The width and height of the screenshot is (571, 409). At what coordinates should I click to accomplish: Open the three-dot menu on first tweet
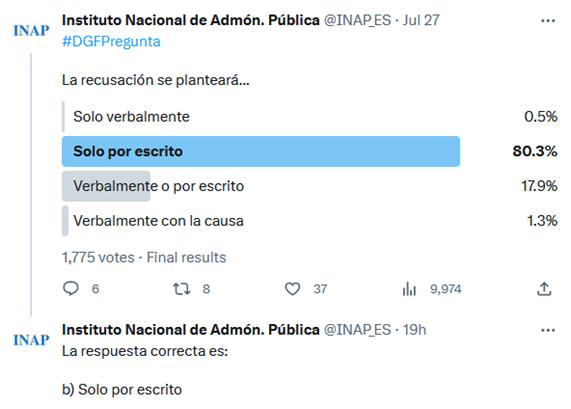[x=548, y=21]
